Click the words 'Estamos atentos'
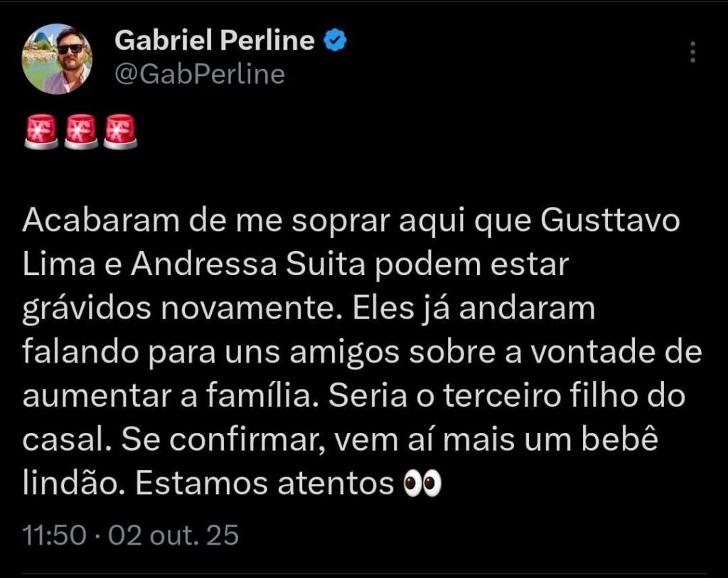 pos(264,483)
